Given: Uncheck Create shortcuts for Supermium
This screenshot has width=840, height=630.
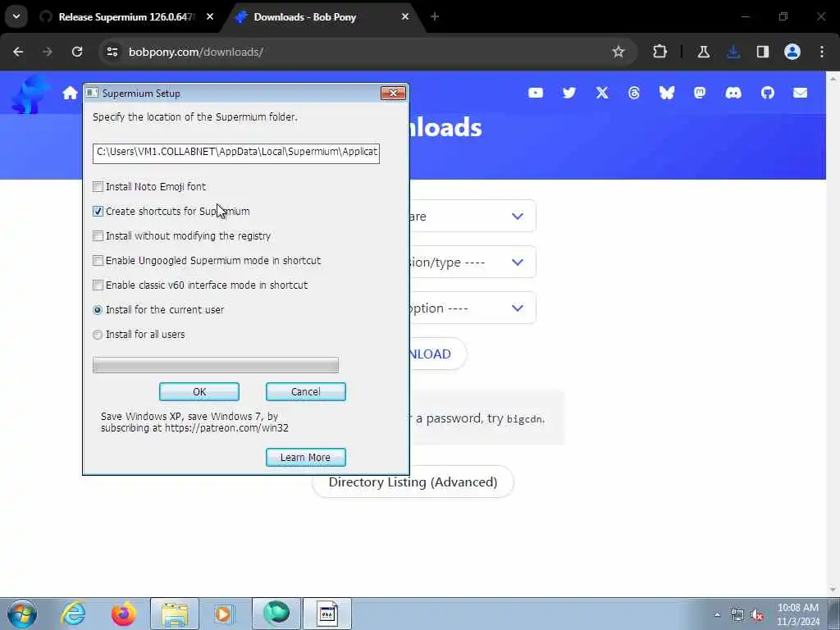Looking at the screenshot, I should (x=98, y=211).
